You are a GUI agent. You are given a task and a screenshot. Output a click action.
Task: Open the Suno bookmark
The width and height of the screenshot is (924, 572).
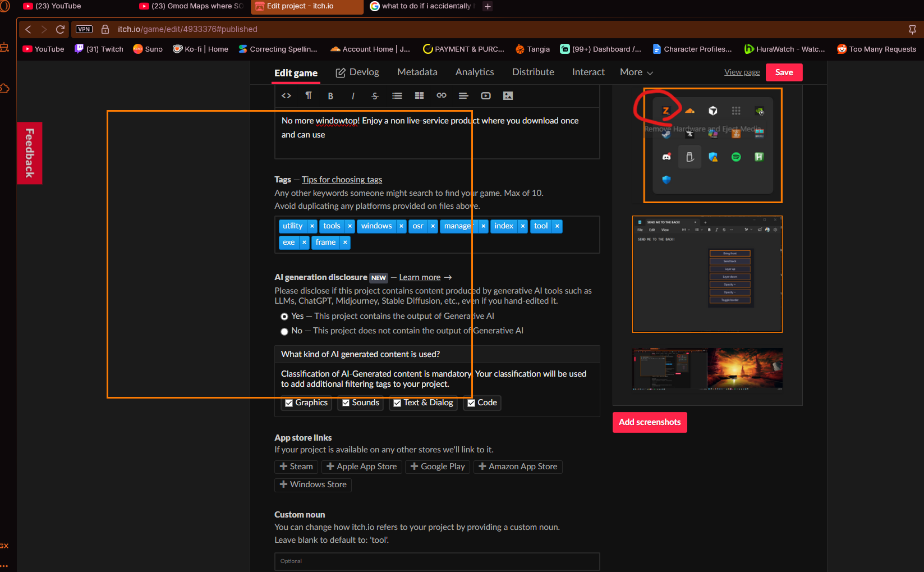(148, 49)
